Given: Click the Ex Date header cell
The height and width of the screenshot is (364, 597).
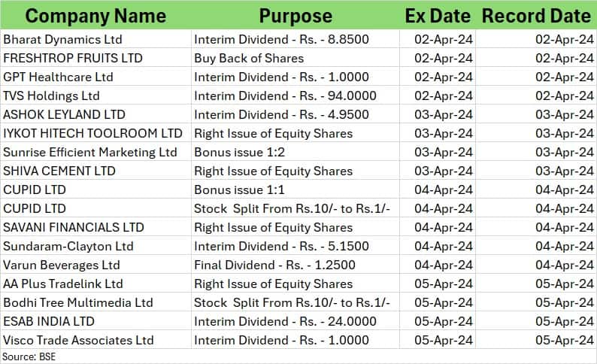Looking at the screenshot, I should 437,16.
